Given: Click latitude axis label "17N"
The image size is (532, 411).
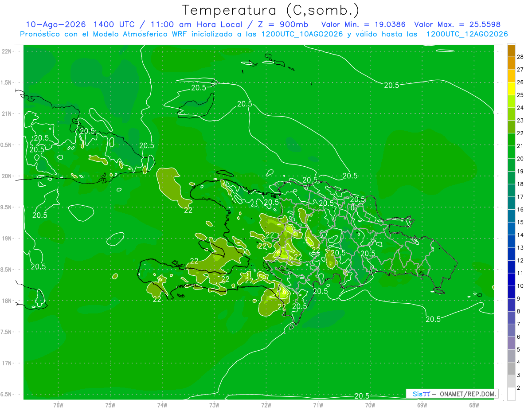Looking at the screenshot, I should (6, 363).
